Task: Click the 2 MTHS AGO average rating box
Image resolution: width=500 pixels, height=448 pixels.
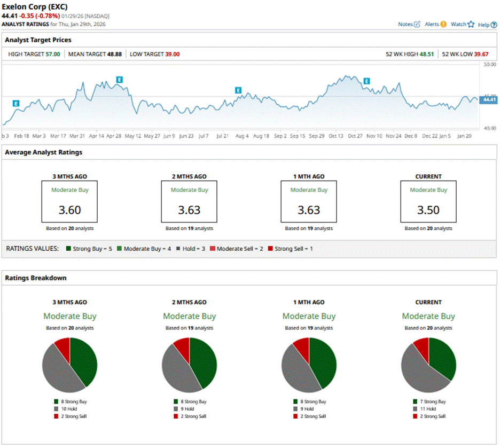Action: 189,201
